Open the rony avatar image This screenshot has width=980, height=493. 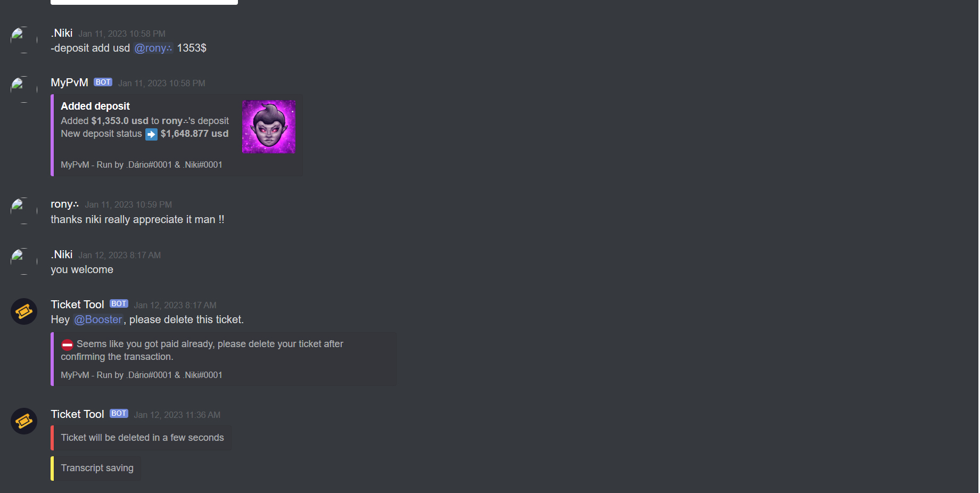(24, 211)
